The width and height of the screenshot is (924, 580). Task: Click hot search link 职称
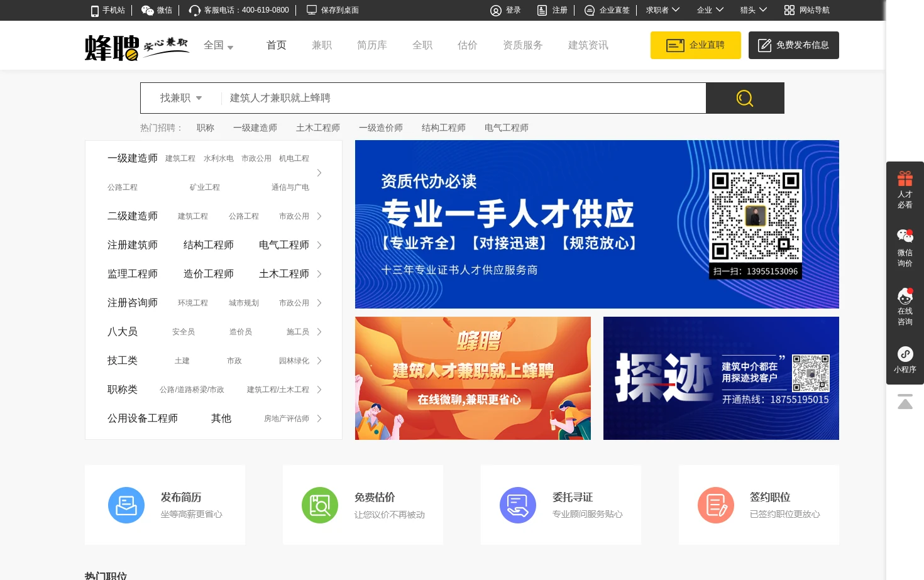tap(206, 128)
